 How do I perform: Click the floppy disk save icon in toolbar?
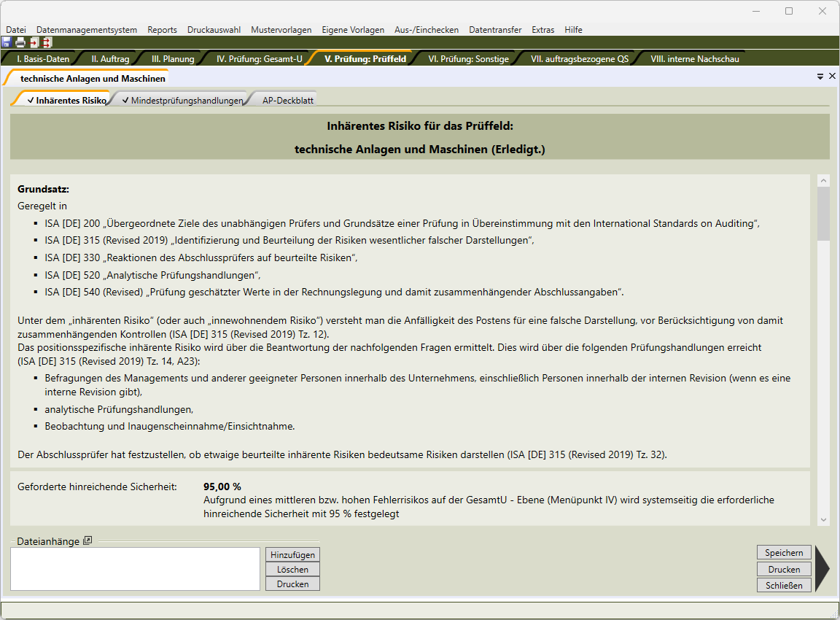click(x=7, y=42)
